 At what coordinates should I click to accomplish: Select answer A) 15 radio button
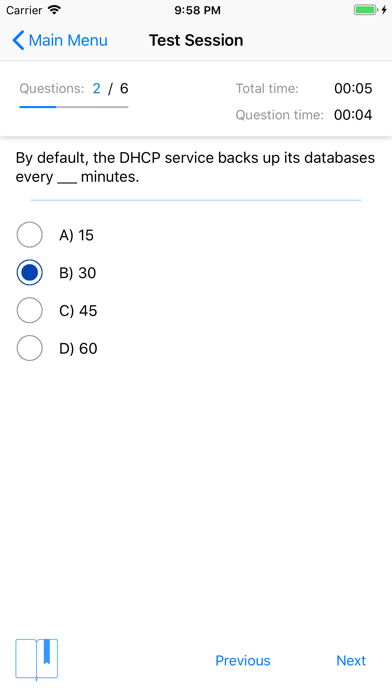coord(29,235)
